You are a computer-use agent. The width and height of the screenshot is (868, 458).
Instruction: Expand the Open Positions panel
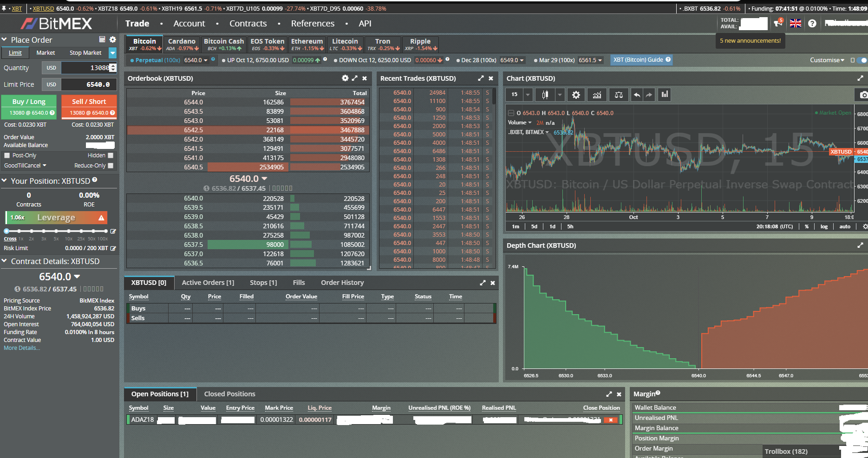[609, 394]
